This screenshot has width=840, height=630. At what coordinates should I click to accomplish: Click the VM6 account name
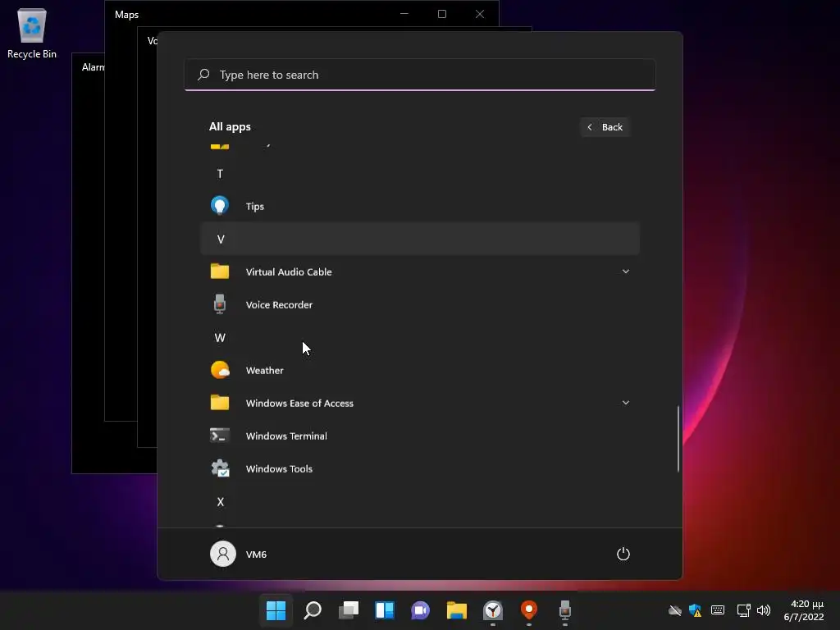256,555
